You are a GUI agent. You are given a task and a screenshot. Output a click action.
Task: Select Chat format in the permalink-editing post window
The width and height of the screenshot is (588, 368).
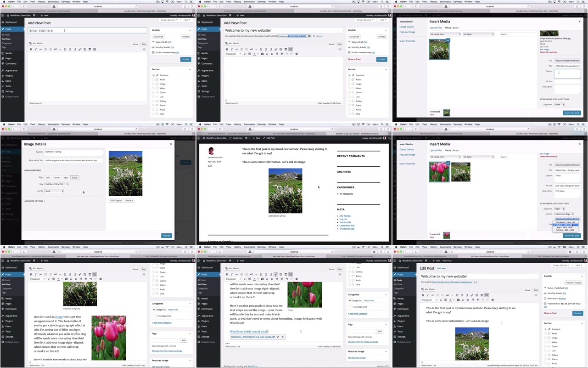point(349,114)
